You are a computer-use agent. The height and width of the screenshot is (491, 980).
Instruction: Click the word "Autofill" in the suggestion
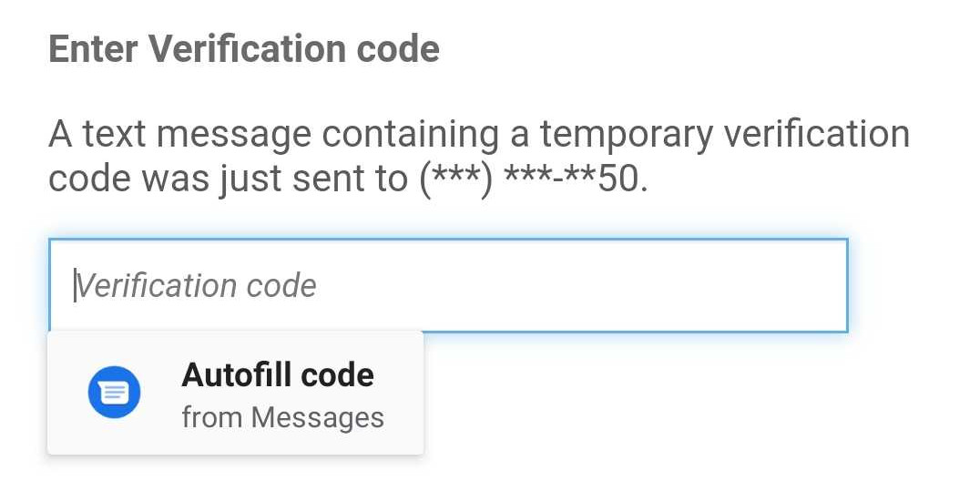pyautogui.click(x=236, y=375)
